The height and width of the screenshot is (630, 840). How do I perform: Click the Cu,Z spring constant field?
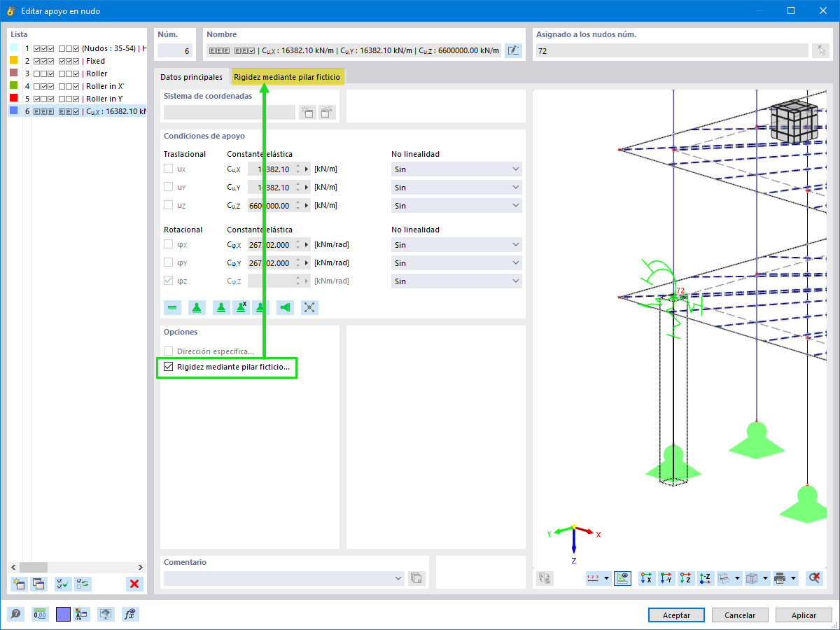point(272,206)
